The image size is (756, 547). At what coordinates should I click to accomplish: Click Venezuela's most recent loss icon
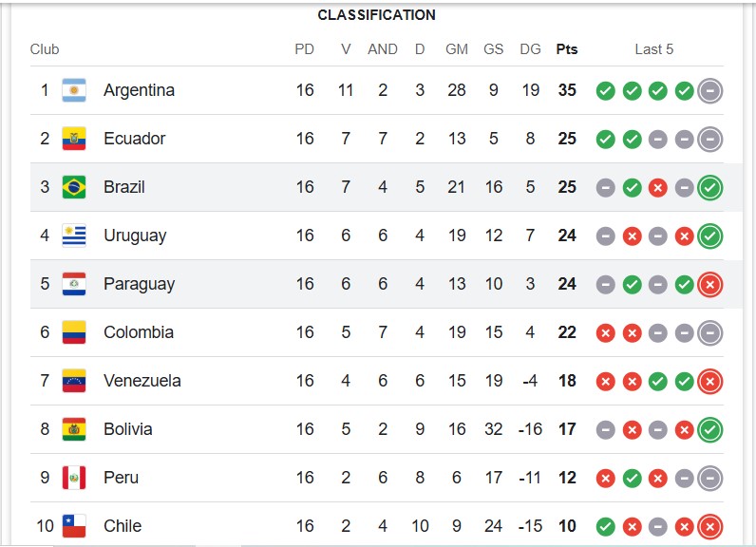pos(709,381)
